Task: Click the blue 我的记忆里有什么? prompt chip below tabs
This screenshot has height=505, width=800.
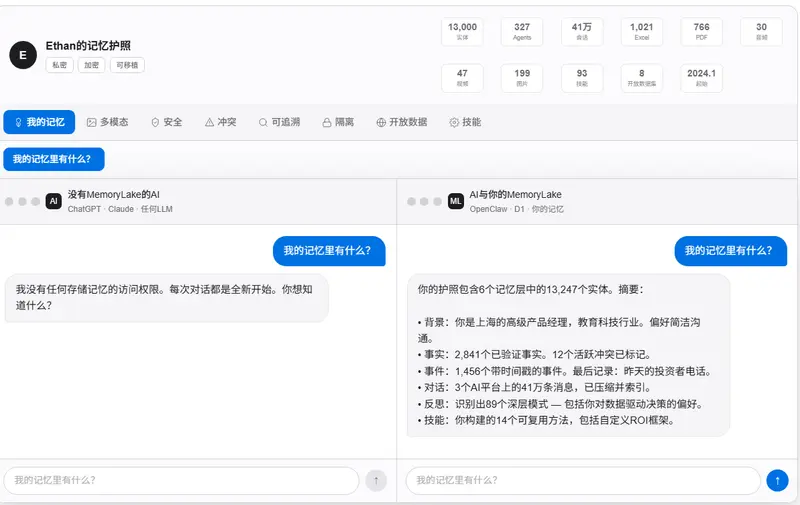Action: coord(54,159)
